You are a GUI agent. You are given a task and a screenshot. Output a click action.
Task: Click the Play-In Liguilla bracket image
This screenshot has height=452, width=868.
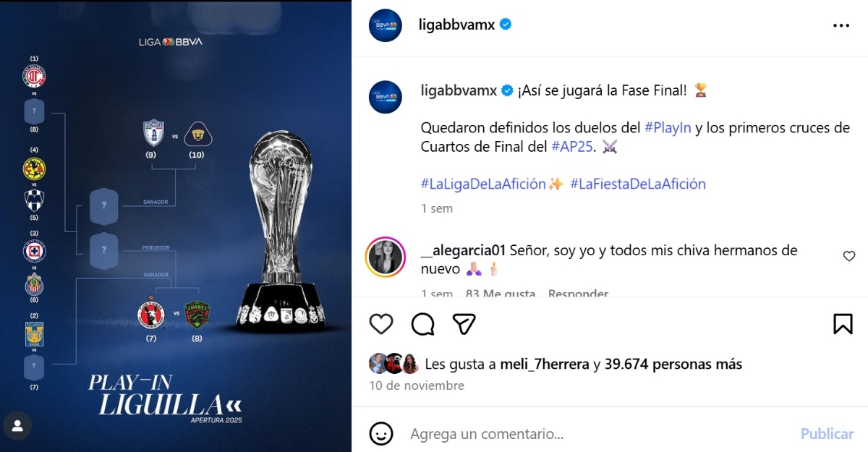point(176,226)
